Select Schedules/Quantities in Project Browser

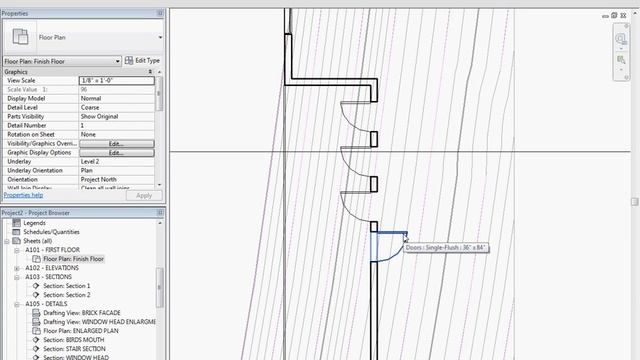[x=51, y=232]
